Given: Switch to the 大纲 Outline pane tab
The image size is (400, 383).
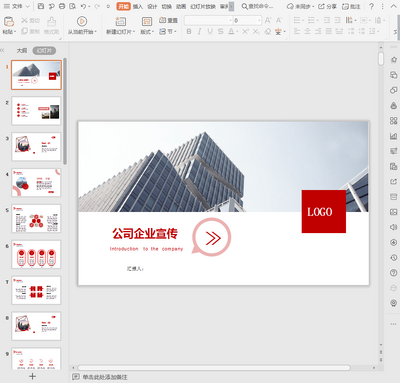Looking at the screenshot, I should [x=22, y=51].
